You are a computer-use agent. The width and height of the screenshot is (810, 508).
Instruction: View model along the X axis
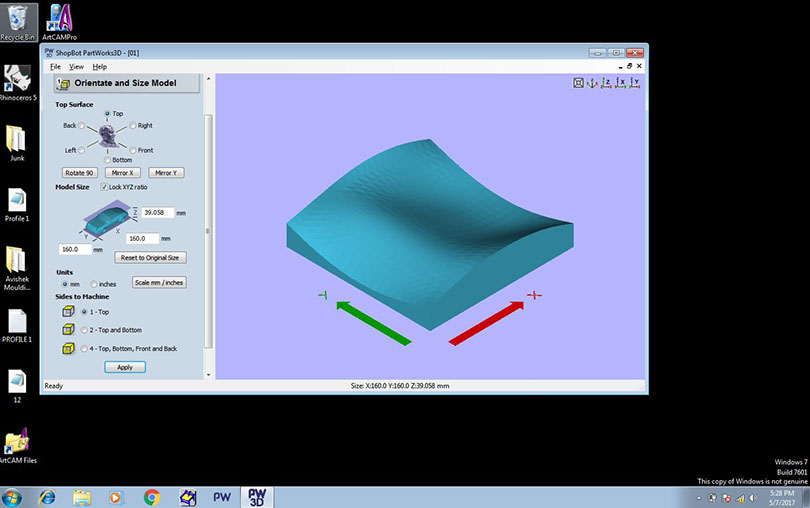coord(620,83)
